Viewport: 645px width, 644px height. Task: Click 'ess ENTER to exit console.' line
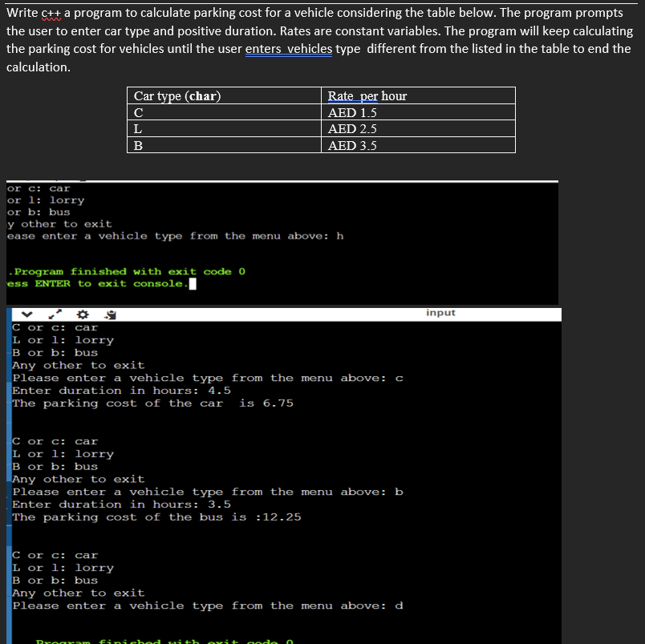pyautogui.click(x=98, y=284)
